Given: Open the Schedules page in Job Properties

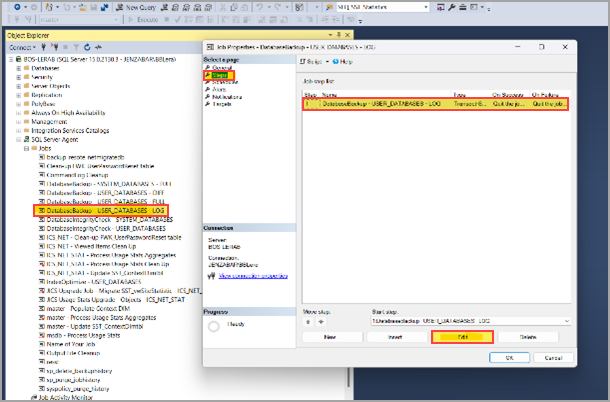Looking at the screenshot, I should 225,82.
